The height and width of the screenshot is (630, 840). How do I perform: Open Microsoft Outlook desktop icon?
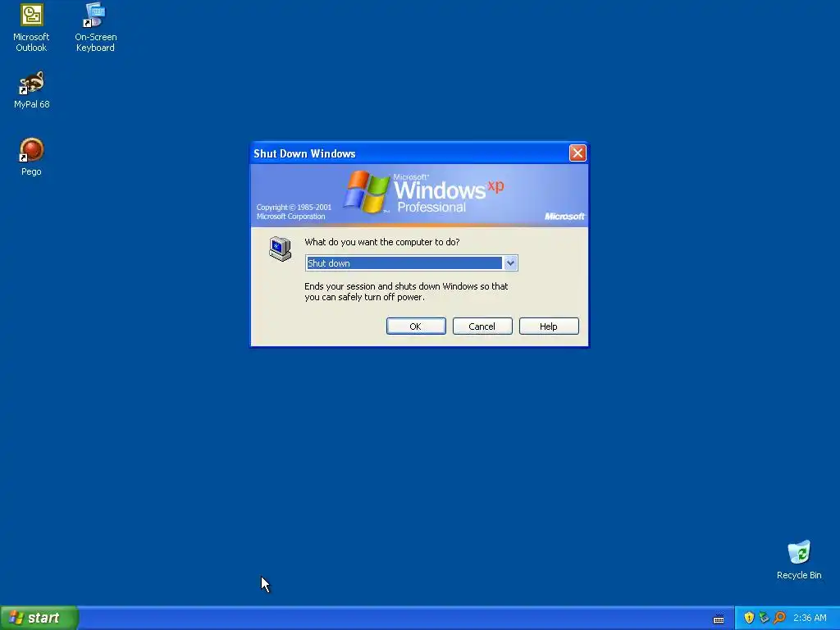31,28
